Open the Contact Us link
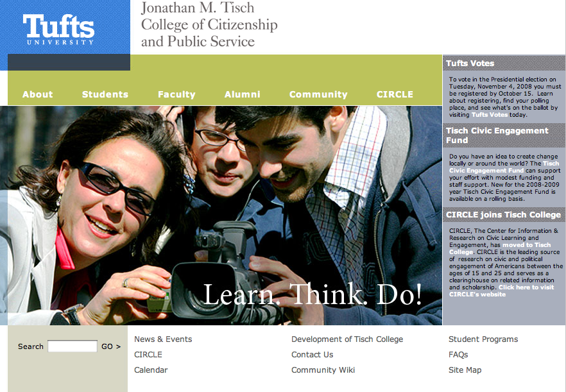 click(313, 354)
